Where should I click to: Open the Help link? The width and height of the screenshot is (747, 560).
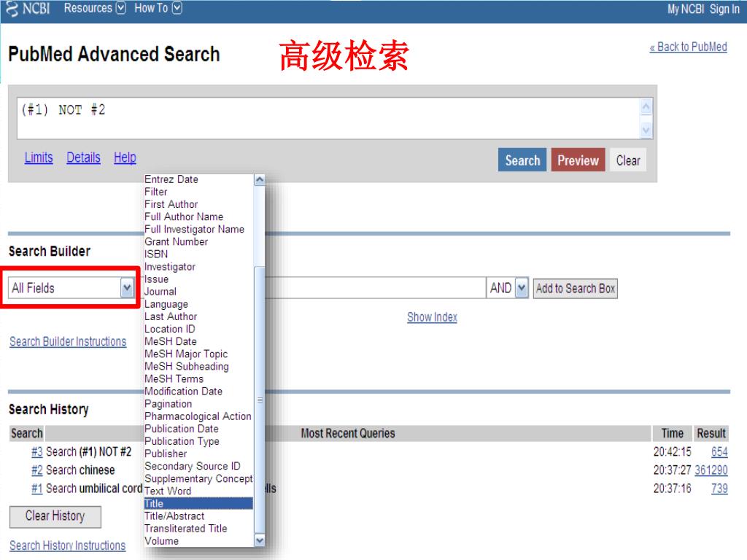pos(125,157)
